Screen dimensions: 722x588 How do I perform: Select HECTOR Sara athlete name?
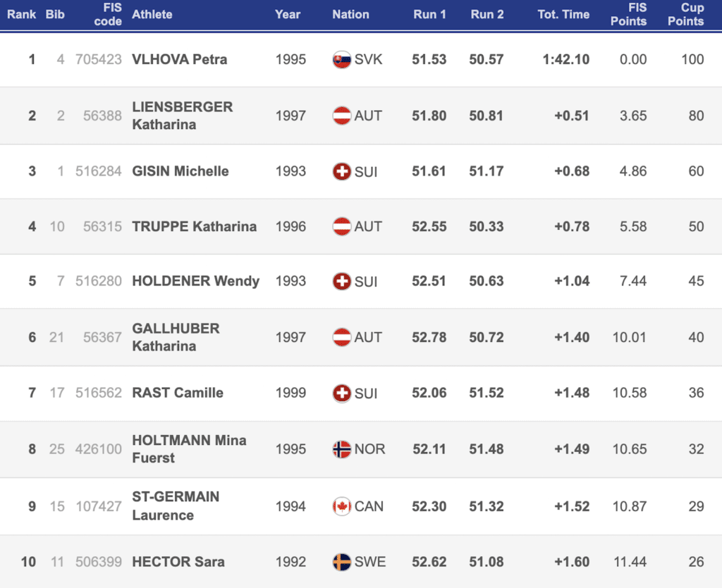(178, 562)
